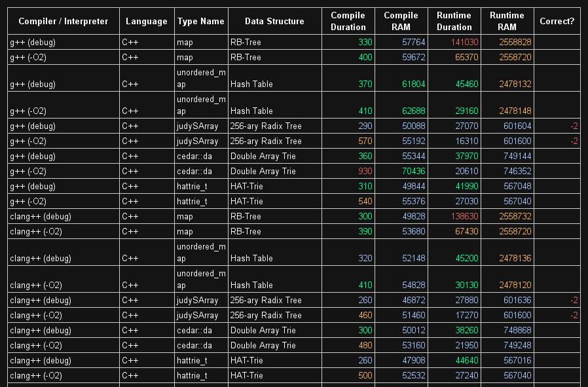Select compile RAM value 52148
This screenshot has height=387, width=588.
click(x=414, y=259)
